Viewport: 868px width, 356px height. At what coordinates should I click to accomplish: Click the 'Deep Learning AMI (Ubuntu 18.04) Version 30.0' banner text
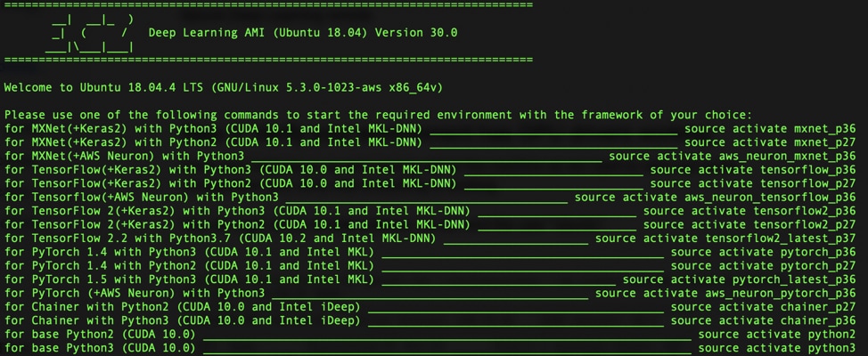(x=303, y=33)
